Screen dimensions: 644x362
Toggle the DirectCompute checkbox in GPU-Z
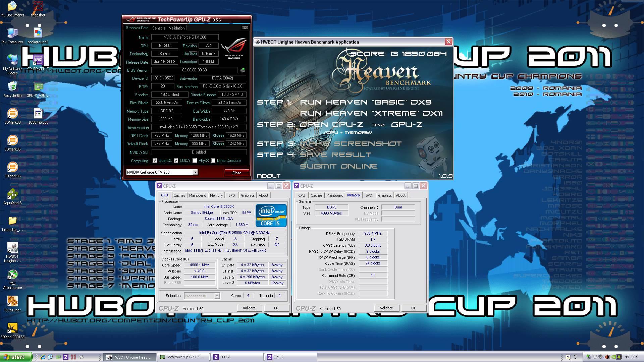tap(213, 161)
